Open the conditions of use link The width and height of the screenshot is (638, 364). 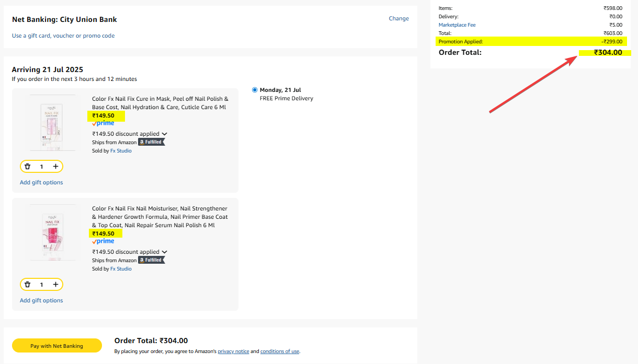click(x=280, y=351)
